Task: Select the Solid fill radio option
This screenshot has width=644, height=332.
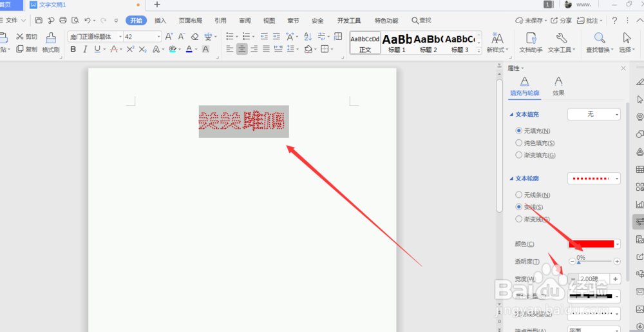Action: (518, 143)
